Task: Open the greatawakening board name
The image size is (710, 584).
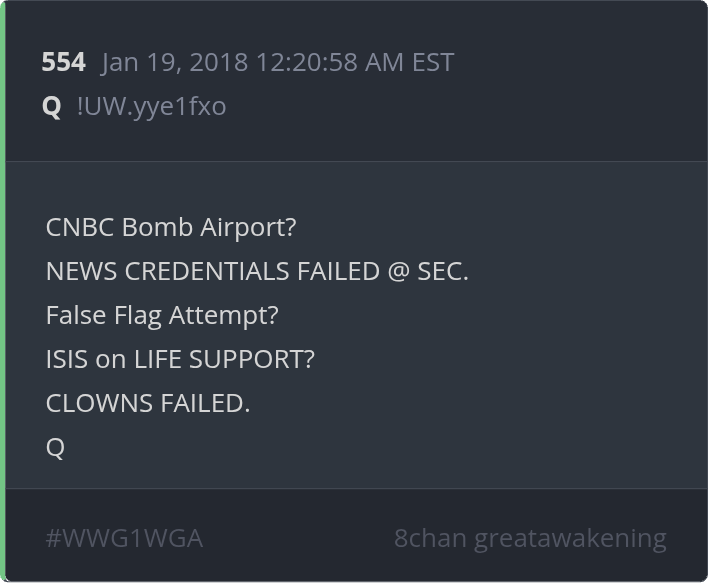Action: tap(570, 539)
